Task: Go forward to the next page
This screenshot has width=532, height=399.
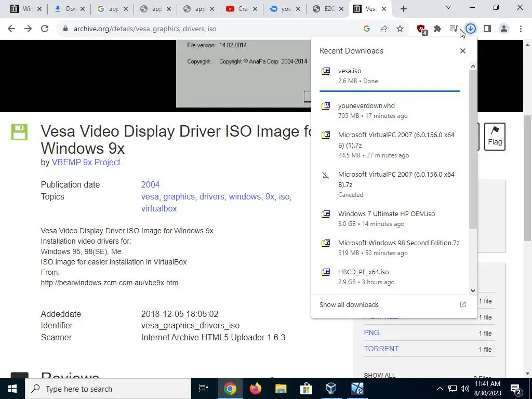Action: 28,29
